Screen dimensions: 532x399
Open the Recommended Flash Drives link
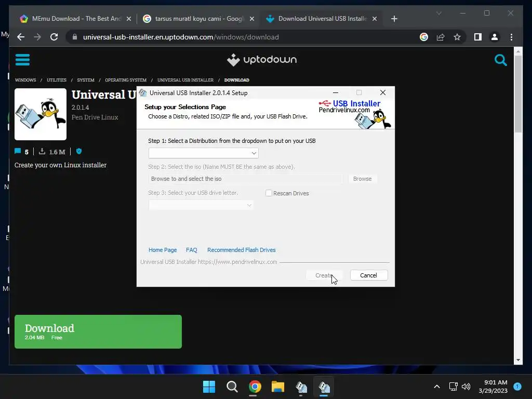coord(241,250)
